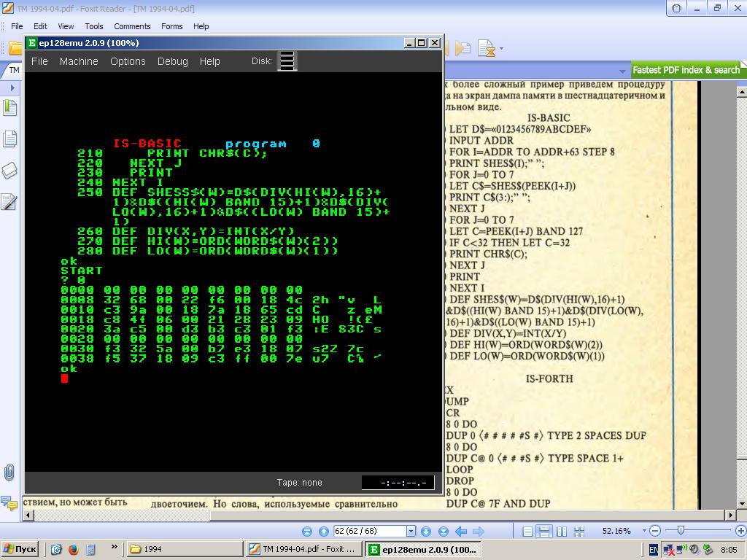Select the TM document tab
The image size is (747, 560).
click(x=14, y=70)
